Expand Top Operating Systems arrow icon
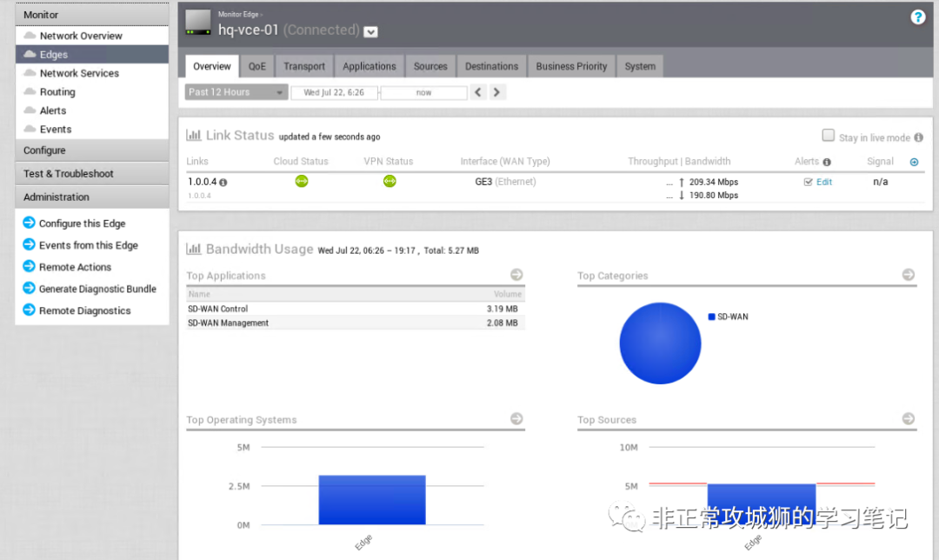 click(x=516, y=418)
